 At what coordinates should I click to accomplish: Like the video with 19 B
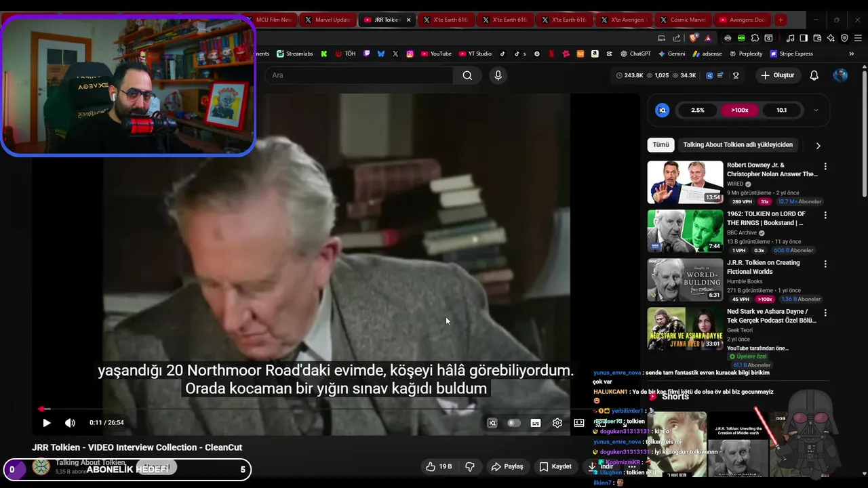pyautogui.click(x=438, y=466)
